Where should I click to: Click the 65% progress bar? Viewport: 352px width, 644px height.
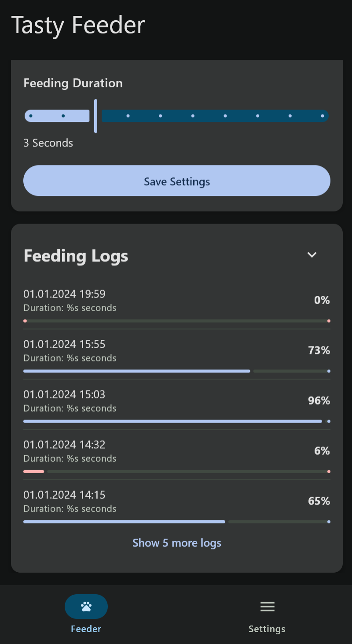pos(176,522)
